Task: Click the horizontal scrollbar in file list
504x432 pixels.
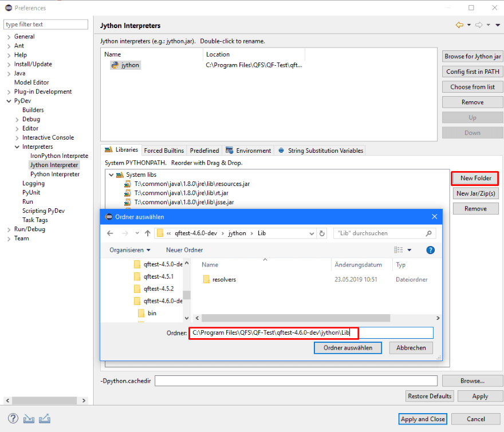Action: (295, 318)
